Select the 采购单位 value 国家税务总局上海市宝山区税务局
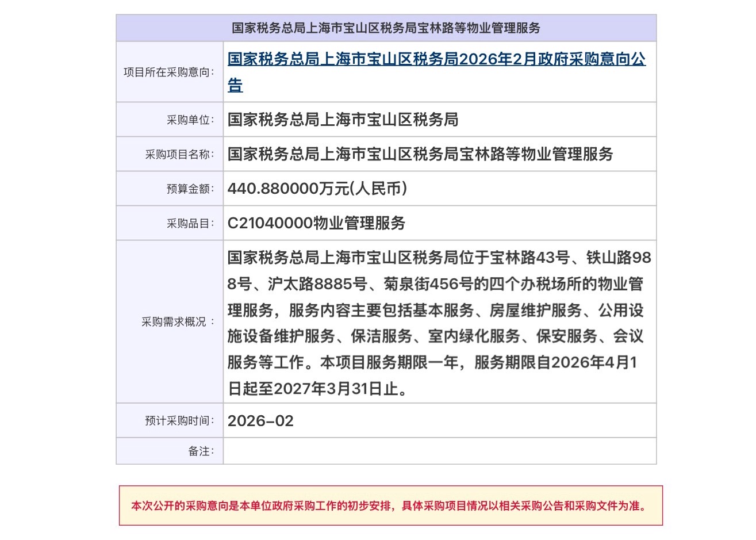The height and width of the screenshot is (540, 756). pyautogui.click(x=343, y=120)
